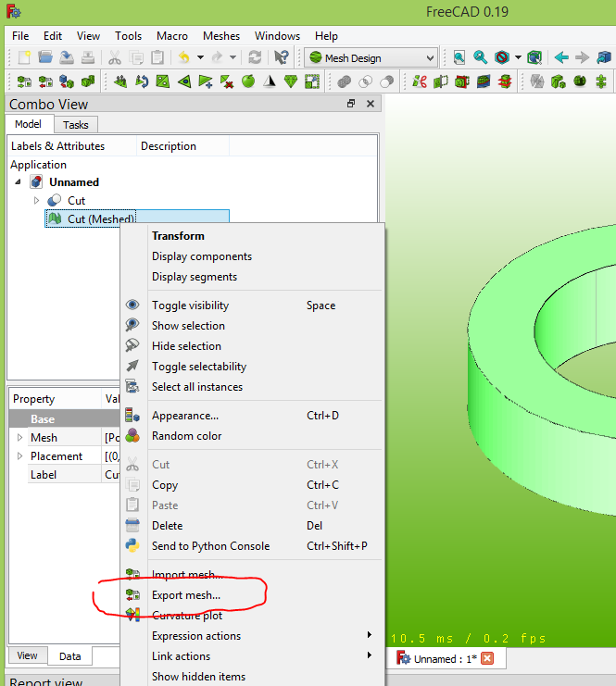Image resolution: width=616 pixels, height=686 pixels.
Task: Click Fit all view magnifier icon
Action: (459, 57)
